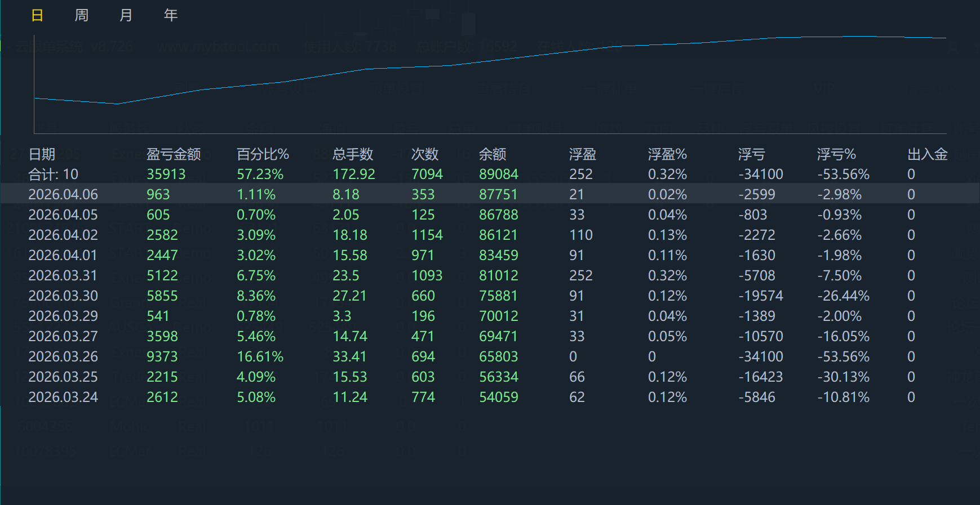Screen dimensions: 980x505
Task: Click profit amount 963 for 2026.04.06
Action: 158,195
